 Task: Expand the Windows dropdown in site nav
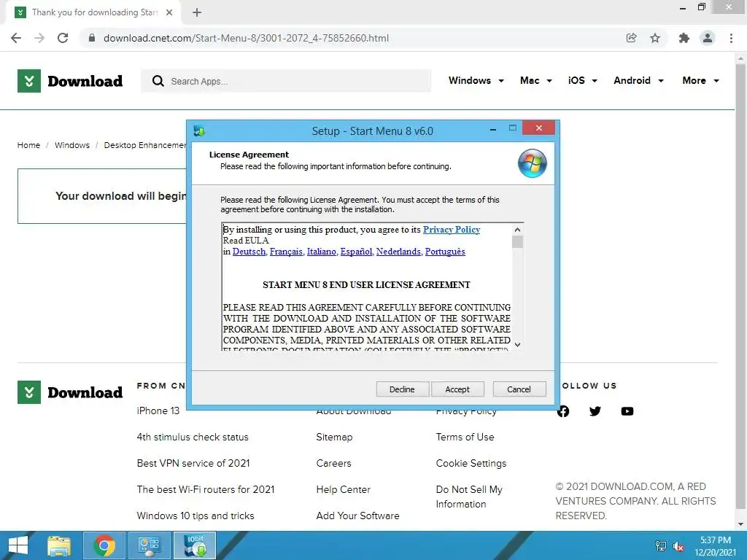(476, 80)
